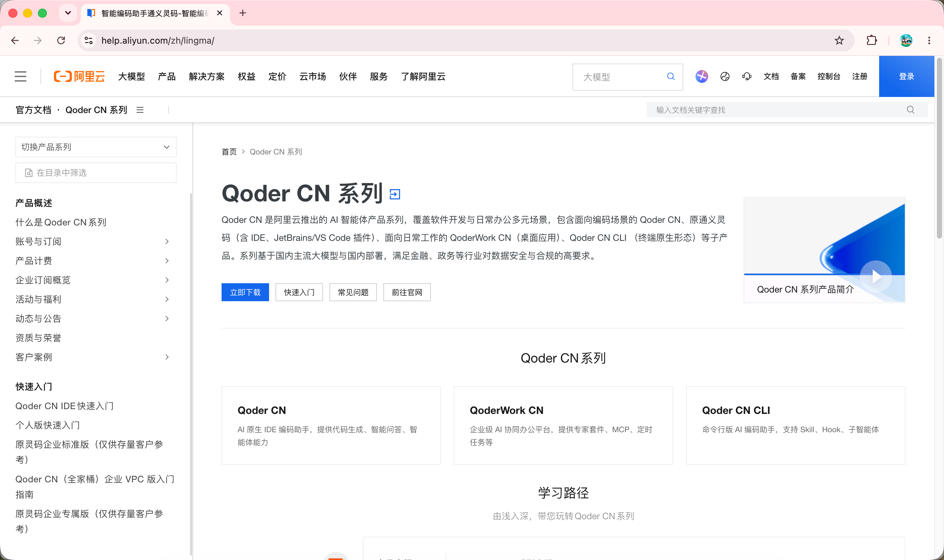Click the blue 登录 button

point(906,77)
